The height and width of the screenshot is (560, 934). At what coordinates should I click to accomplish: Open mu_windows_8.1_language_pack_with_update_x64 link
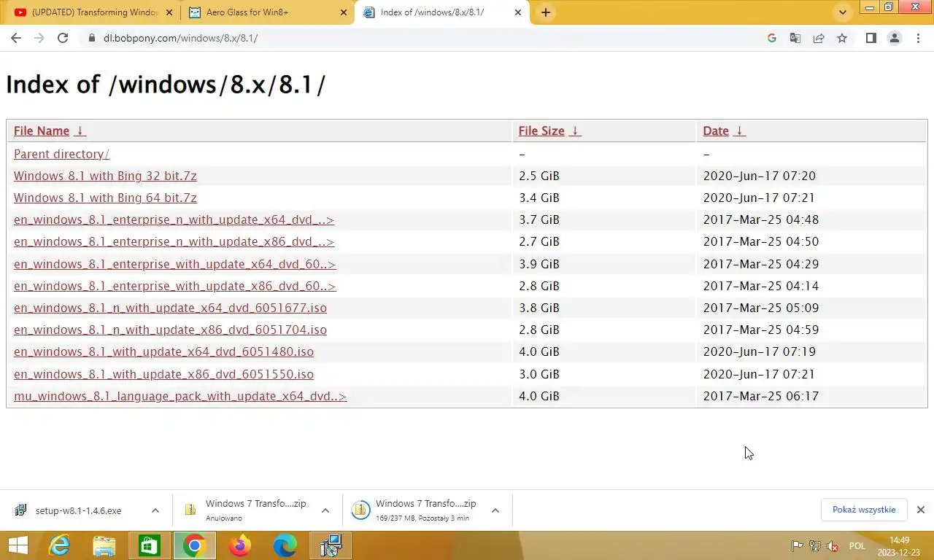tap(180, 396)
